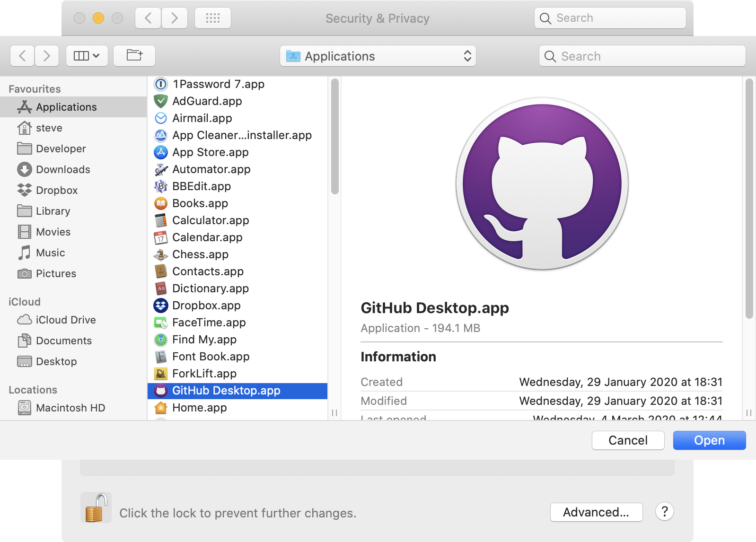The width and height of the screenshot is (756, 542).
Task: Click 'Click the lock to prevent further changes.' text
Action: (x=237, y=513)
